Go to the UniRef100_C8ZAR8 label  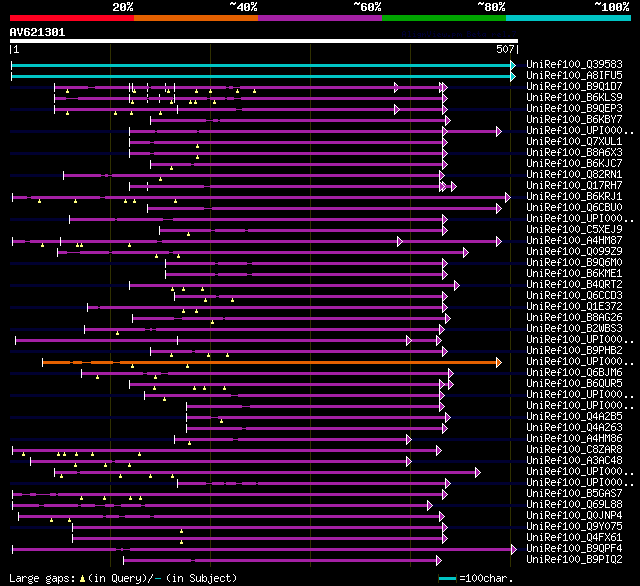574,450
